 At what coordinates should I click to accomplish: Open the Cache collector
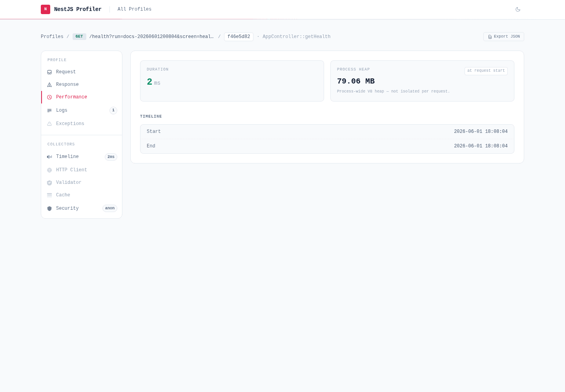pos(82,195)
